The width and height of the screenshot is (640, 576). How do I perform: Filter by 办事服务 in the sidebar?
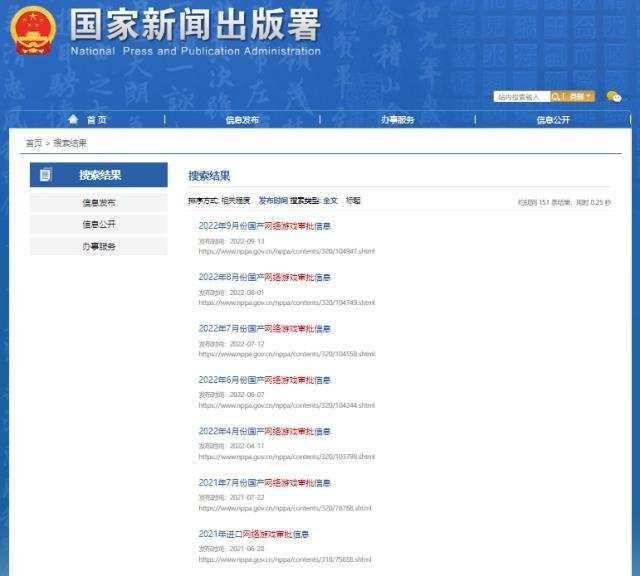point(99,246)
